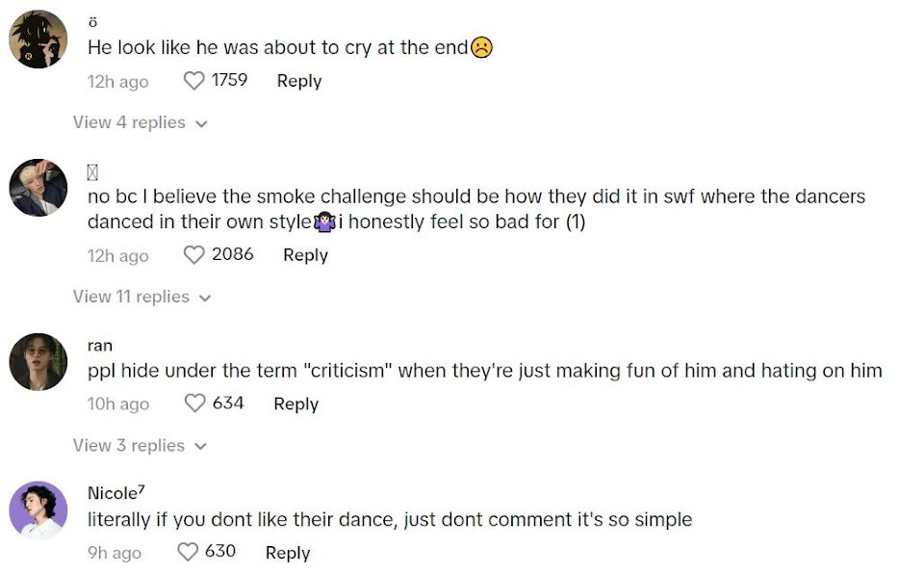Like the smoke challenge comment with 2086 likes

194,255
